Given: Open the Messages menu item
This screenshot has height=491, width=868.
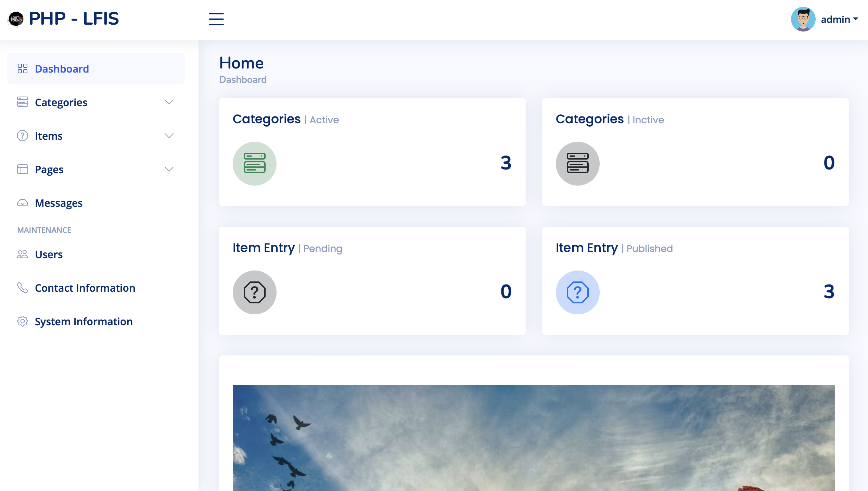Looking at the screenshot, I should coord(96,203).
